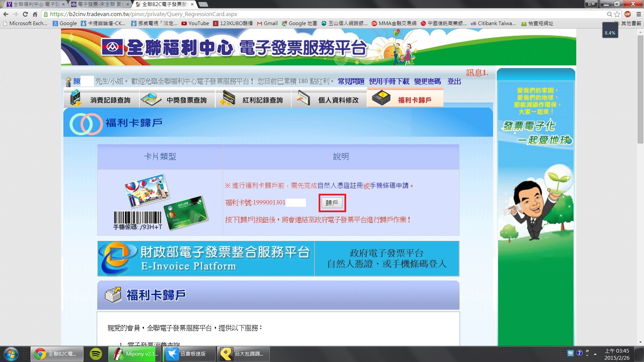Click 使用手冊下載 link
The image size is (644, 362).
coord(389,81)
